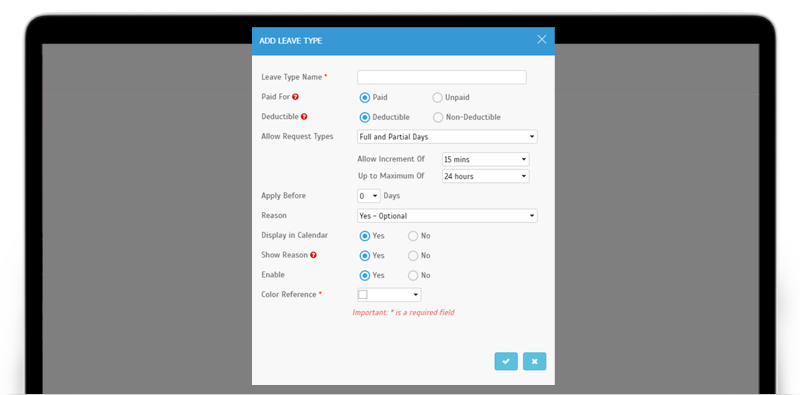This screenshot has height=395, width=800.
Task: Click the ADD LEAVE TYPE dialog title
Action: (290, 41)
